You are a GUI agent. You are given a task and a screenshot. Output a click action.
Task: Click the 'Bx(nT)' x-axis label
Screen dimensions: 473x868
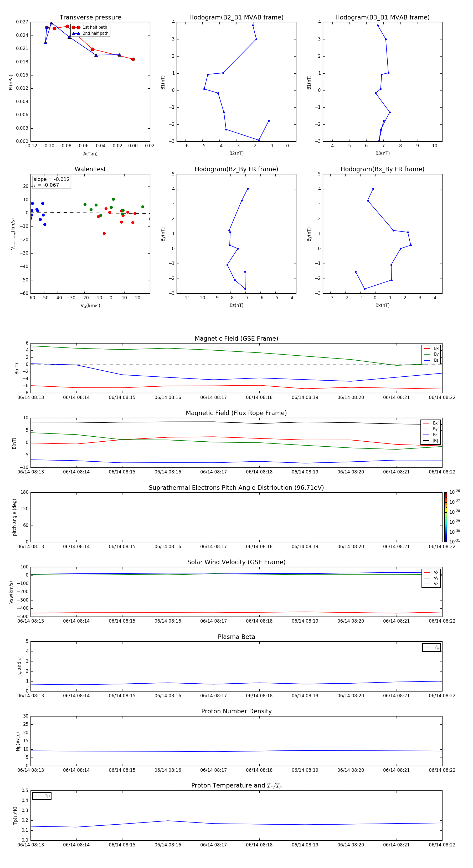(x=382, y=305)
